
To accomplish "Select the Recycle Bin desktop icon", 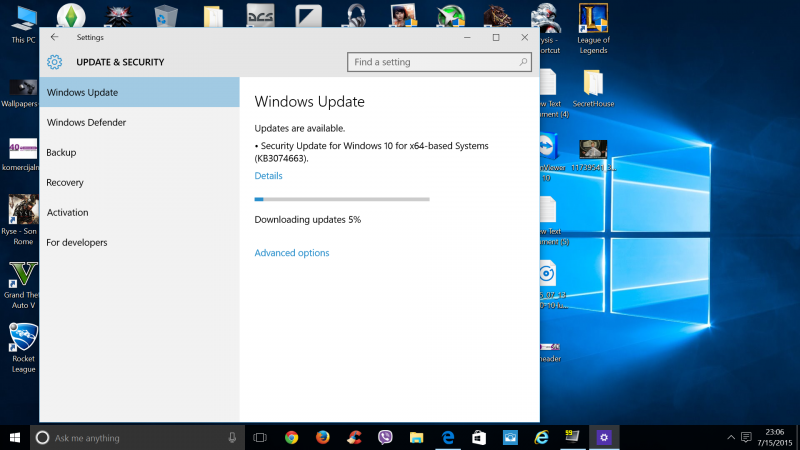I will tap(166, 15).
